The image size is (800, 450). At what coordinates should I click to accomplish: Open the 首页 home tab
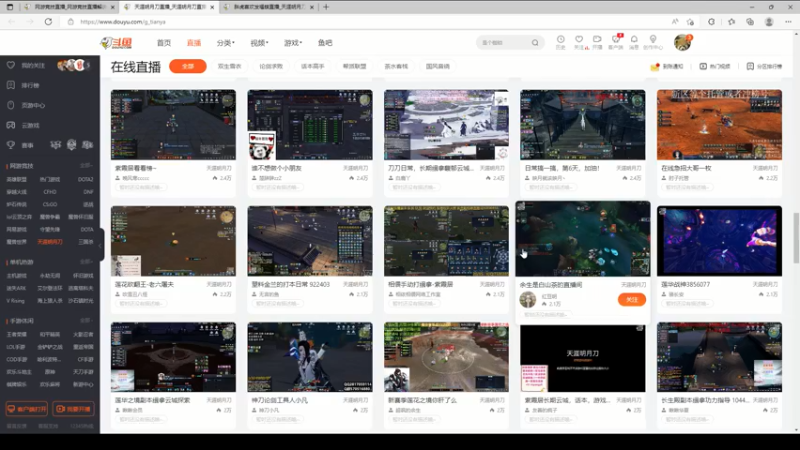(164, 43)
